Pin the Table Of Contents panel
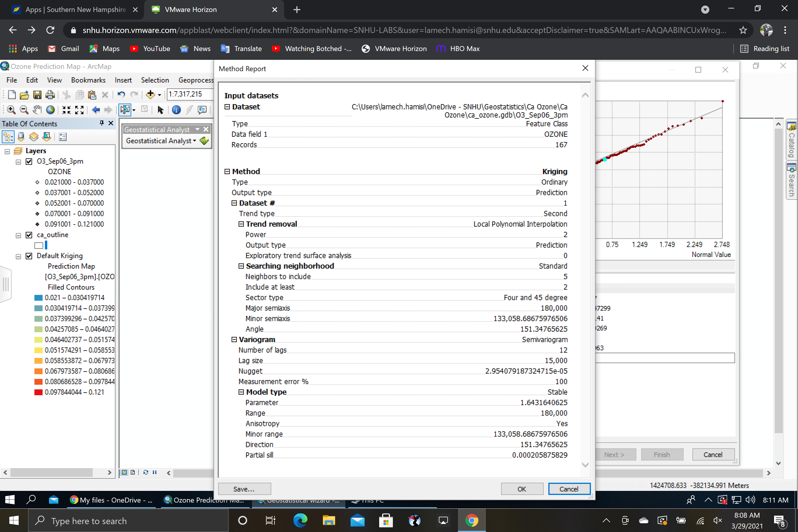 click(x=101, y=123)
